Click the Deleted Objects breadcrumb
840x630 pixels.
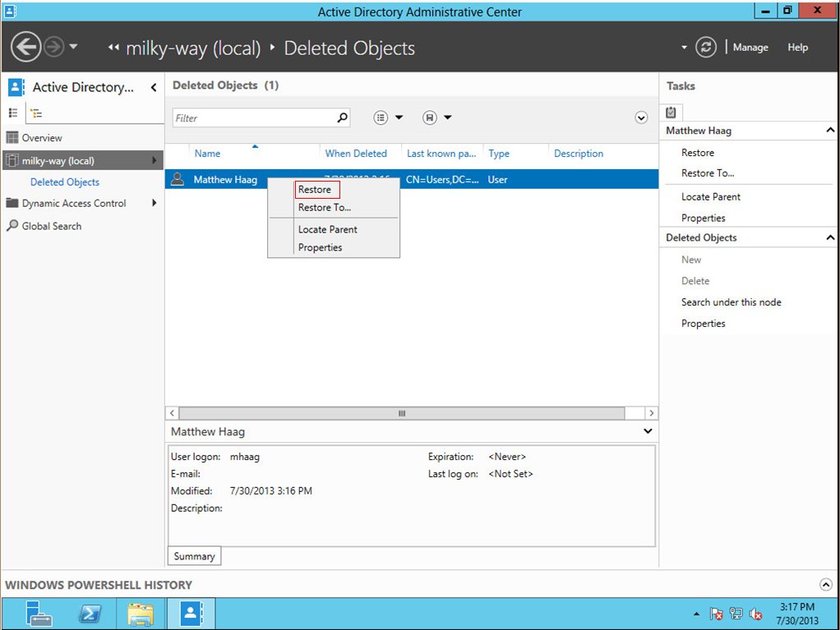pos(349,48)
